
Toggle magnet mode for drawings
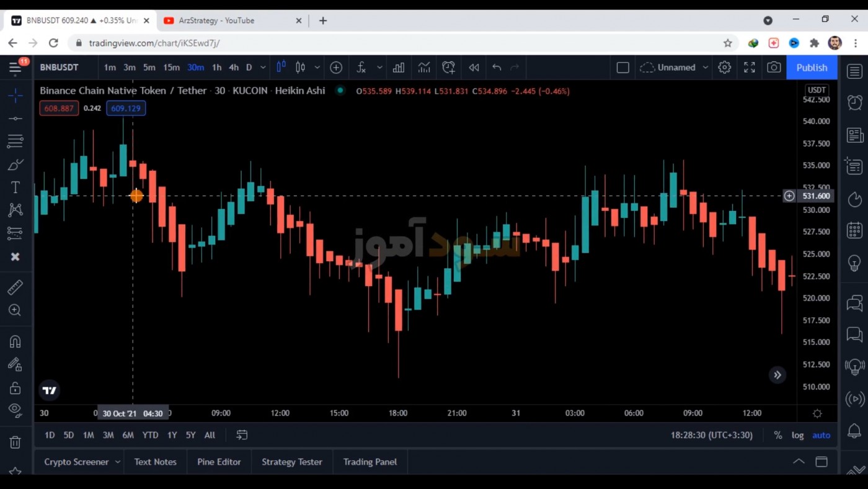pos(15,341)
